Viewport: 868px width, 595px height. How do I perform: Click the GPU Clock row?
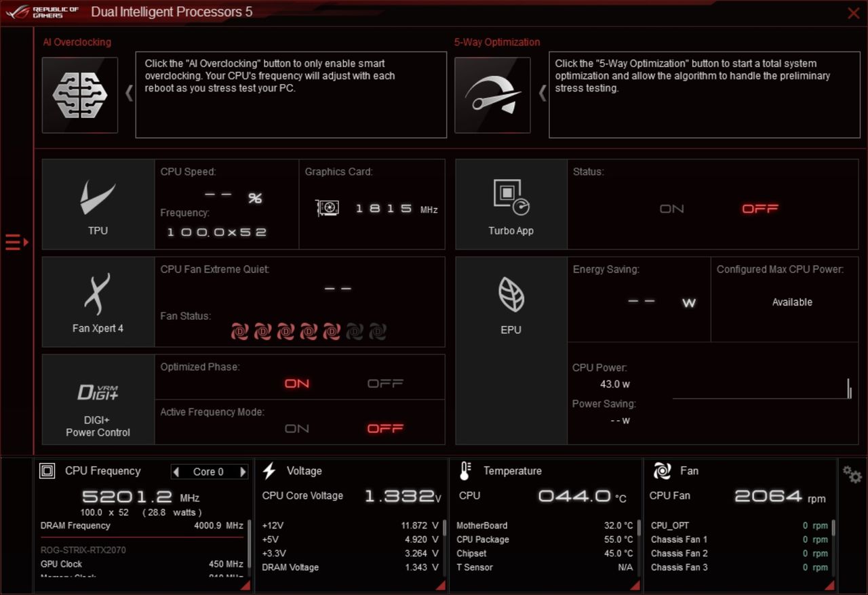click(142, 565)
